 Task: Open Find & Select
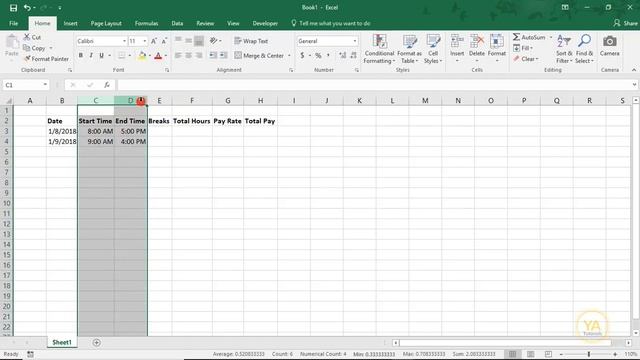tap(584, 49)
